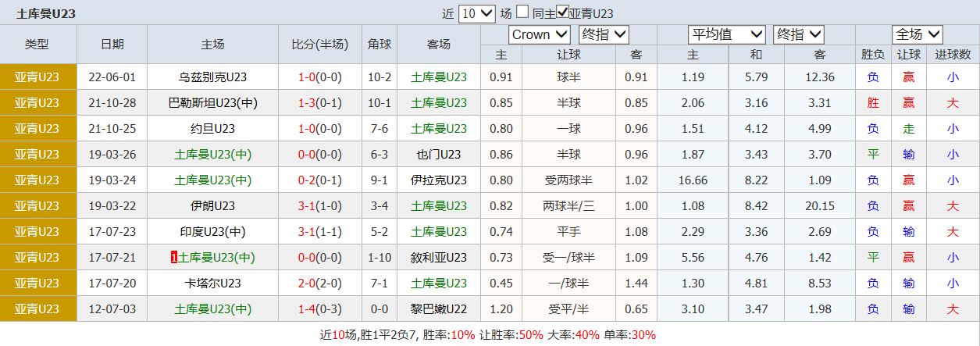Open the 平均值 odds dropdown
This screenshot has width=980, height=346.
pyautogui.click(x=727, y=34)
